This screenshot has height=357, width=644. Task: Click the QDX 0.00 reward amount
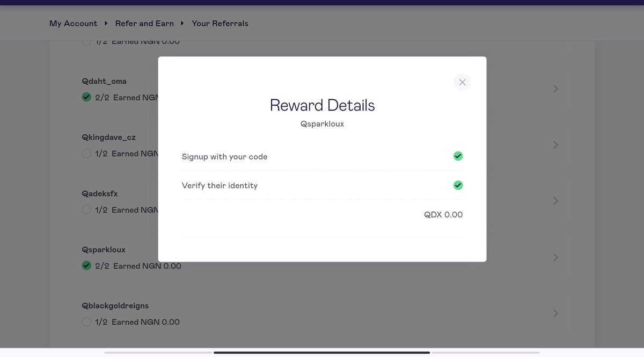[x=443, y=215]
